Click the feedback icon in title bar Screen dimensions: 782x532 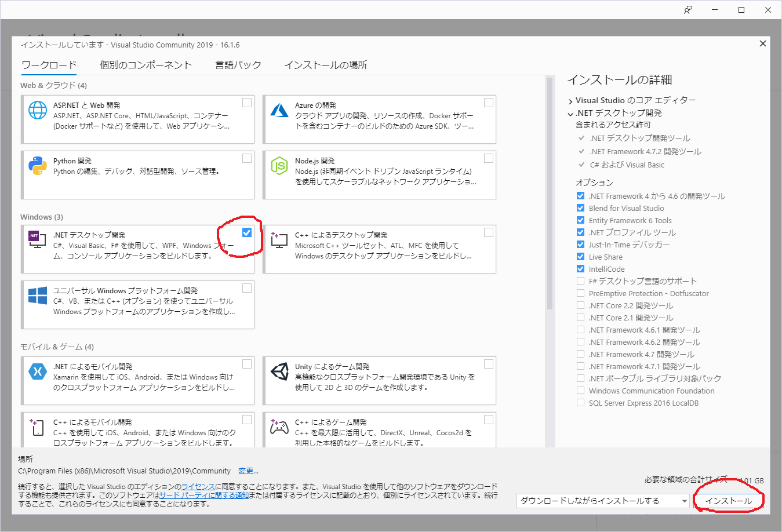[688, 10]
